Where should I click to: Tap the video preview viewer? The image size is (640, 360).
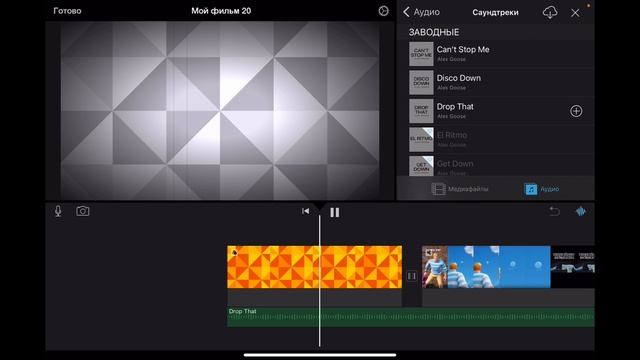coord(220,111)
